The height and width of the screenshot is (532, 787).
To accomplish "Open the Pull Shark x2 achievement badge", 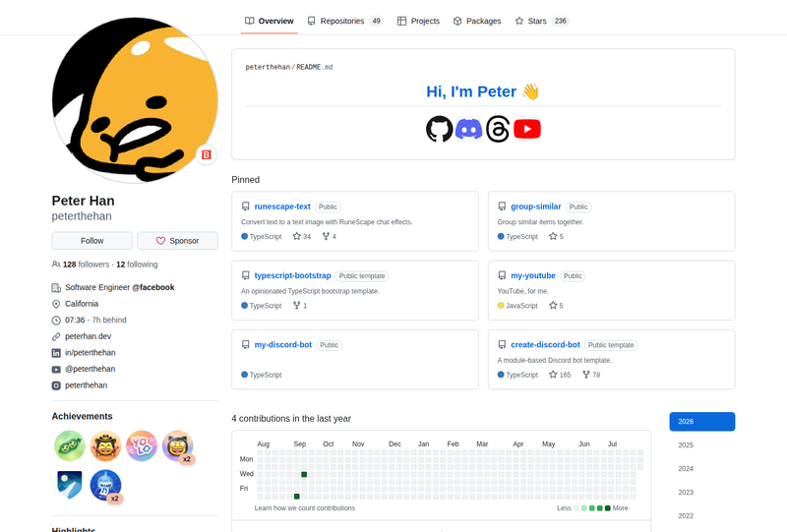I will [105, 485].
